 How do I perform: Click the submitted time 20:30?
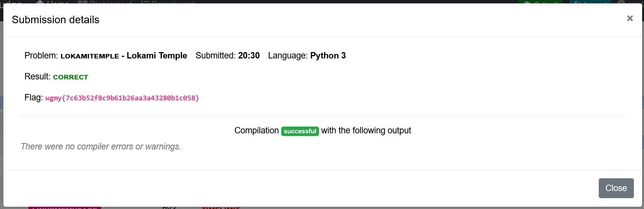pyautogui.click(x=249, y=55)
